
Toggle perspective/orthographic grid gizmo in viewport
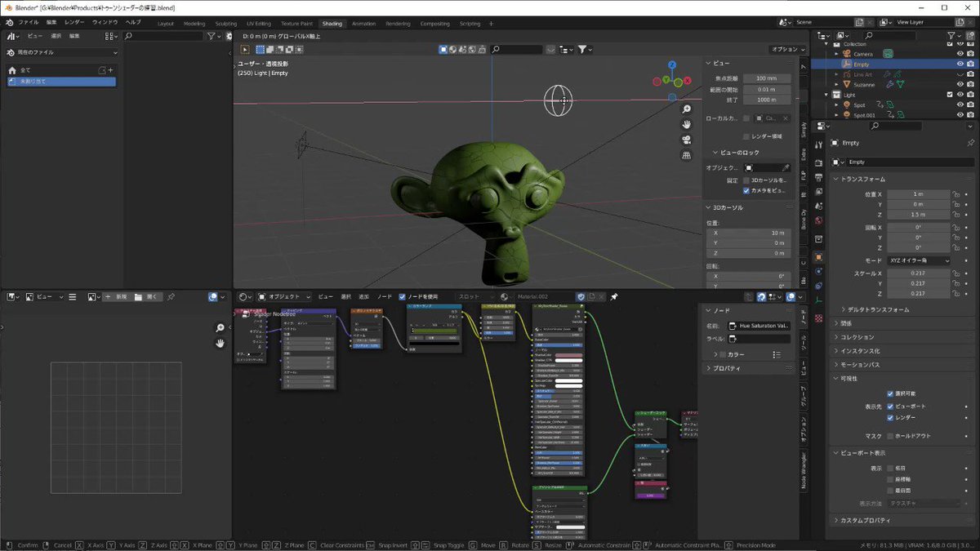687,154
